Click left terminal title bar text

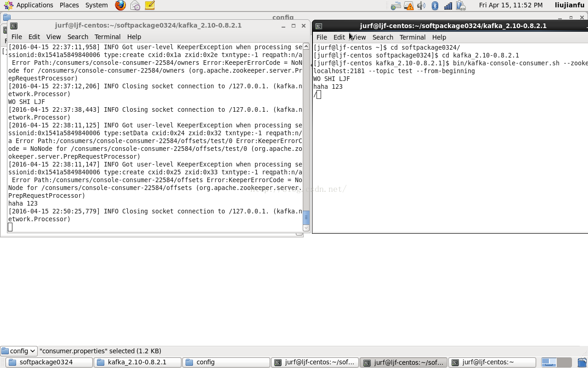148,25
